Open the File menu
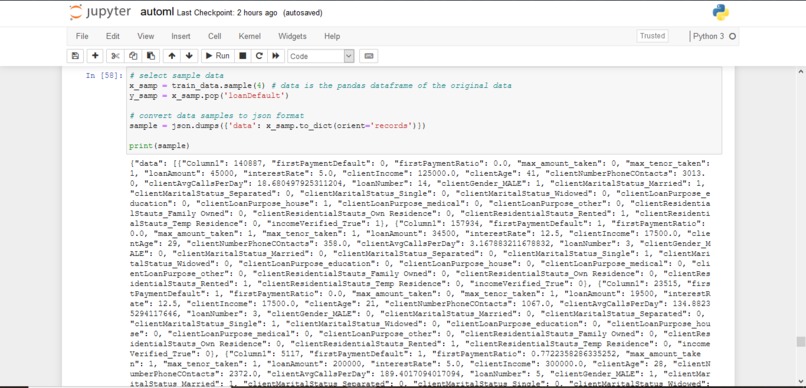 point(82,36)
